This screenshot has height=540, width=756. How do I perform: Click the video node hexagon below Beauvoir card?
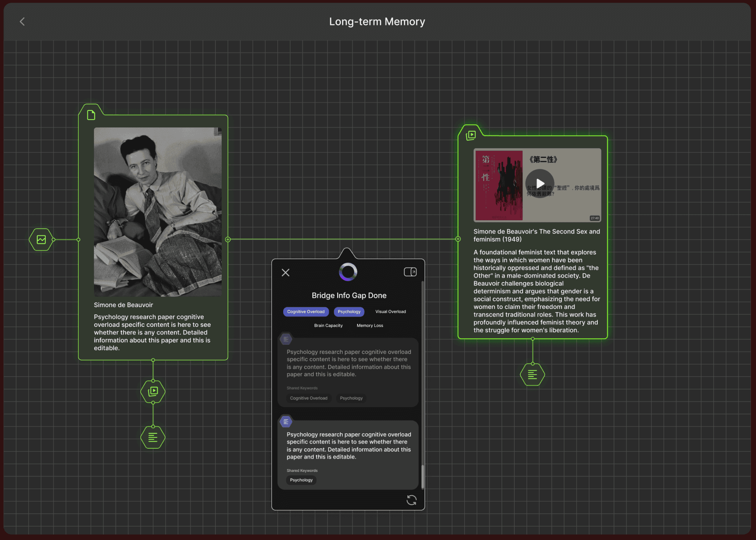pyautogui.click(x=153, y=391)
